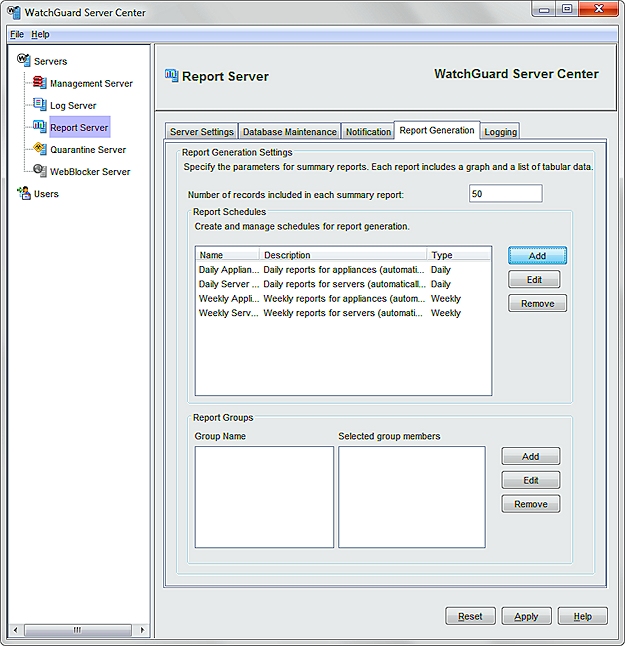625x646 pixels.
Task: Edit the selected report schedule
Action: point(534,279)
